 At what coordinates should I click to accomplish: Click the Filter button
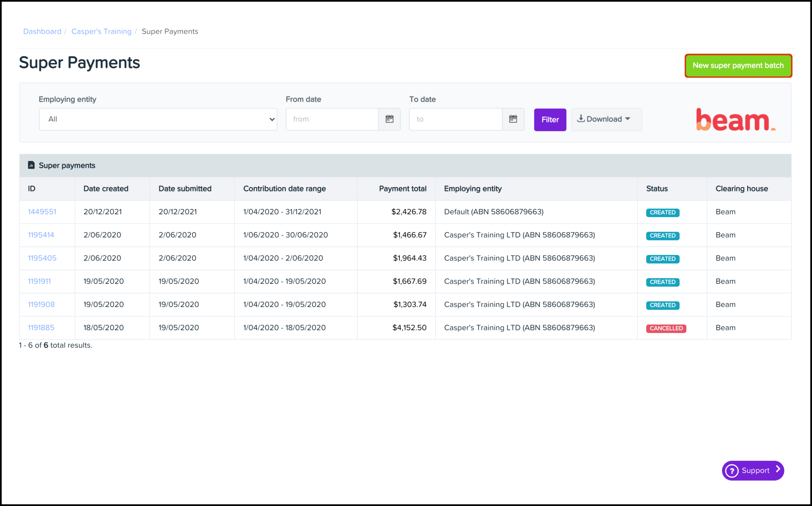(550, 120)
